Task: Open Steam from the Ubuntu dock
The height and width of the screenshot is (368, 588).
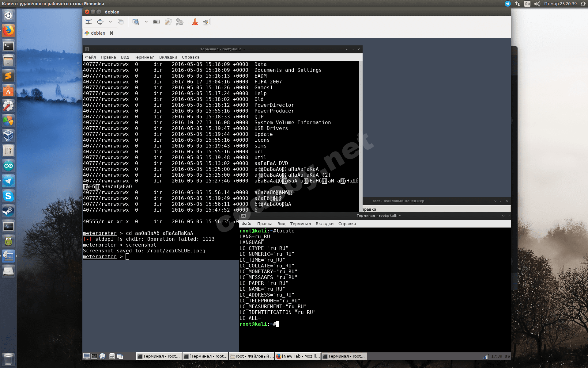Action: 8,211
